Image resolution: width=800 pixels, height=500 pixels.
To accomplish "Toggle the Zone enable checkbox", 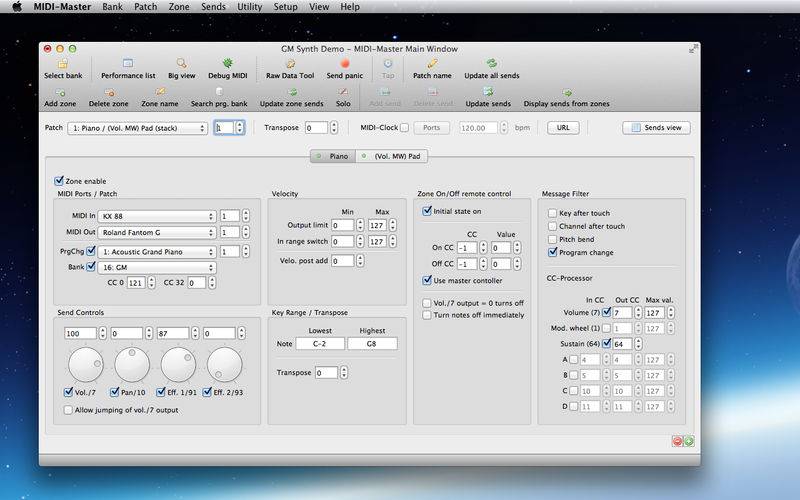I will [x=59, y=181].
